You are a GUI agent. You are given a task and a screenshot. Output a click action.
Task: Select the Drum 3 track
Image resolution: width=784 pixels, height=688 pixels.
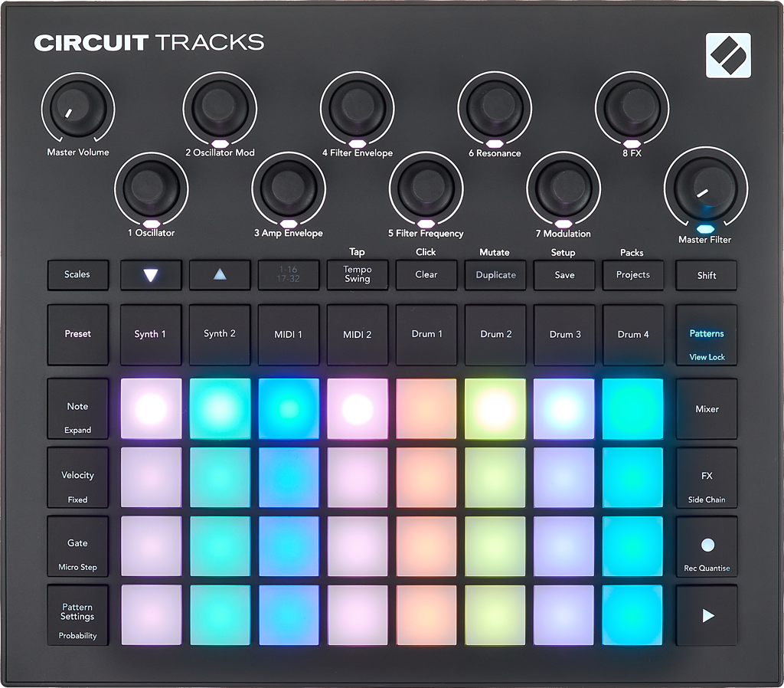tap(564, 335)
